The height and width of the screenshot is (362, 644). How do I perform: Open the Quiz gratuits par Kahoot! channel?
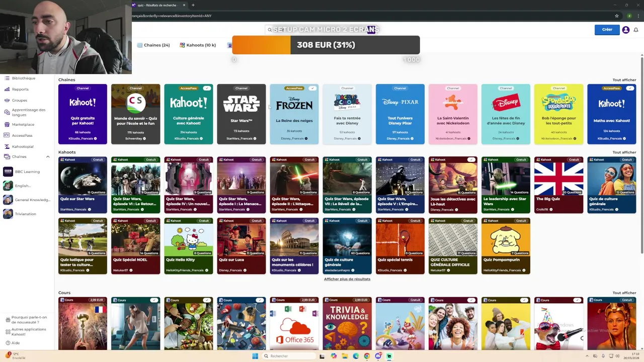click(x=83, y=114)
